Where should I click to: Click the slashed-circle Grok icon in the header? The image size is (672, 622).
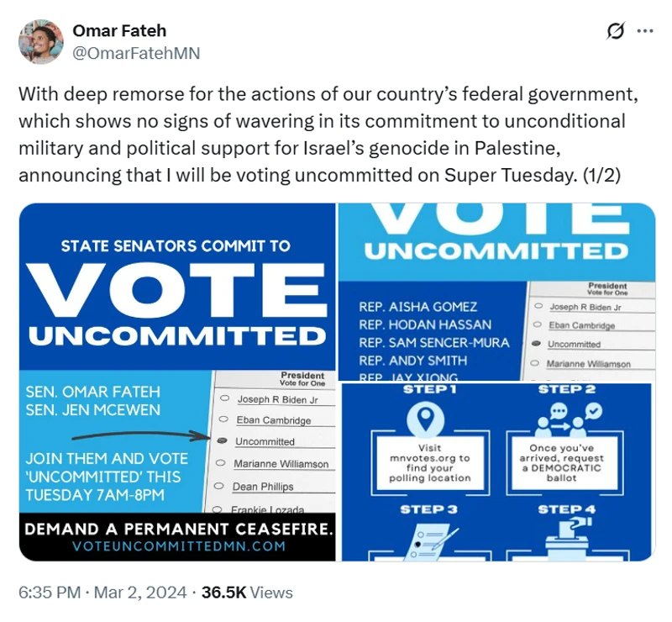pos(615,32)
